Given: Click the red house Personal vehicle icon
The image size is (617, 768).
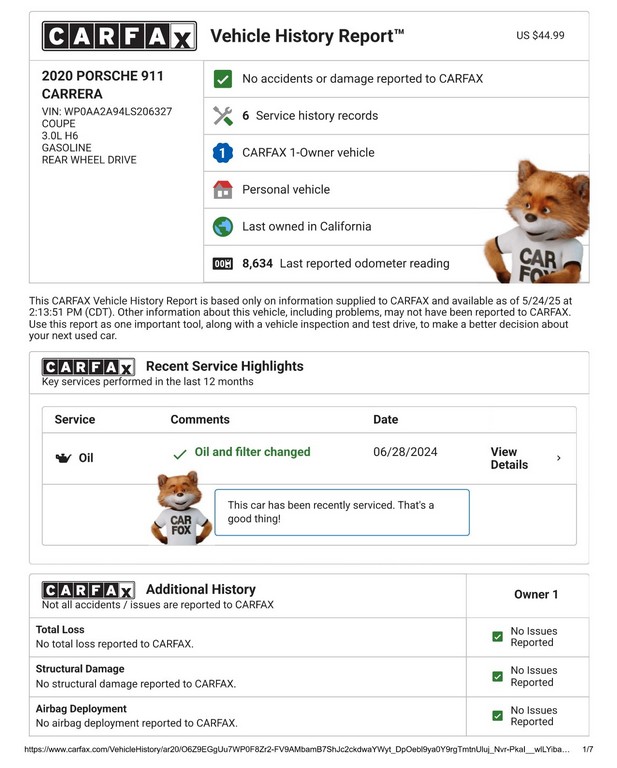Looking at the screenshot, I should (x=223, y=190).
